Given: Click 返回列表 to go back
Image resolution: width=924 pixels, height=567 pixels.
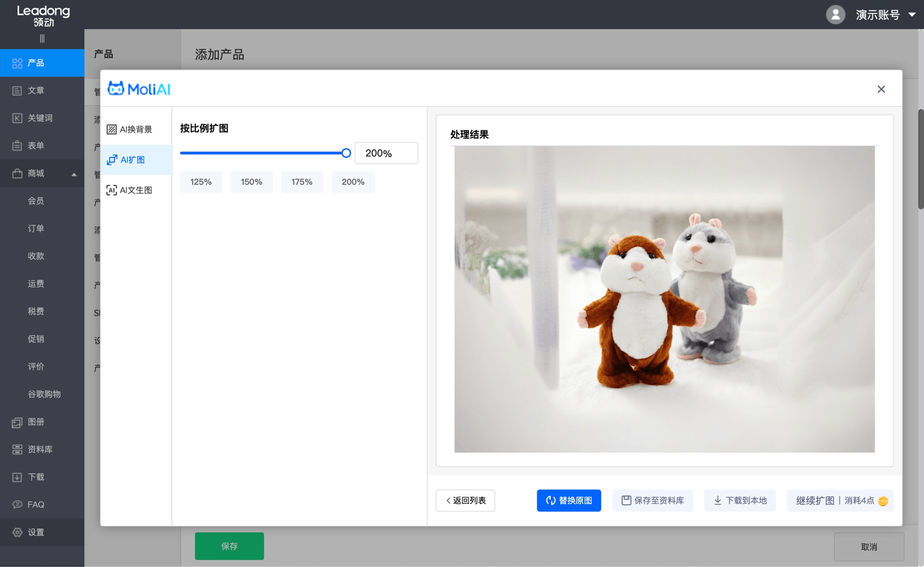Looking at the screenshot, I should [465, 500].
